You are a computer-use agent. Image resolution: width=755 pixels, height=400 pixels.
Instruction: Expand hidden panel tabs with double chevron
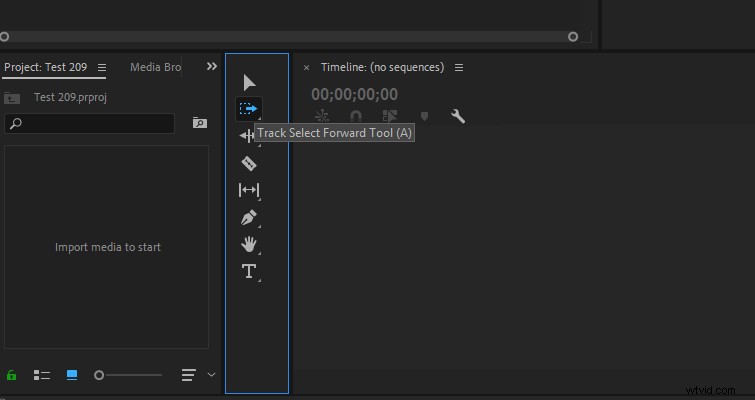(212, 66)
